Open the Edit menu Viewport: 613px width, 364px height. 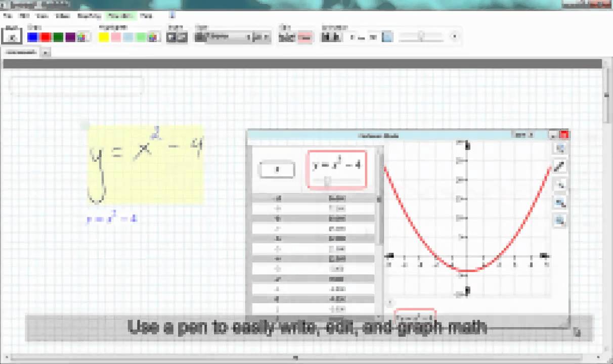click(x=24, y=16)
